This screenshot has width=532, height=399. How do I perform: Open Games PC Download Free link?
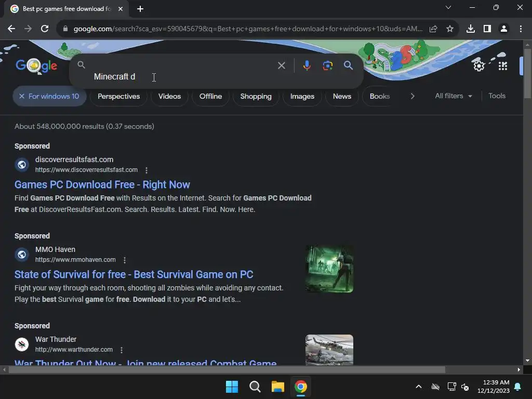(102, 184)
